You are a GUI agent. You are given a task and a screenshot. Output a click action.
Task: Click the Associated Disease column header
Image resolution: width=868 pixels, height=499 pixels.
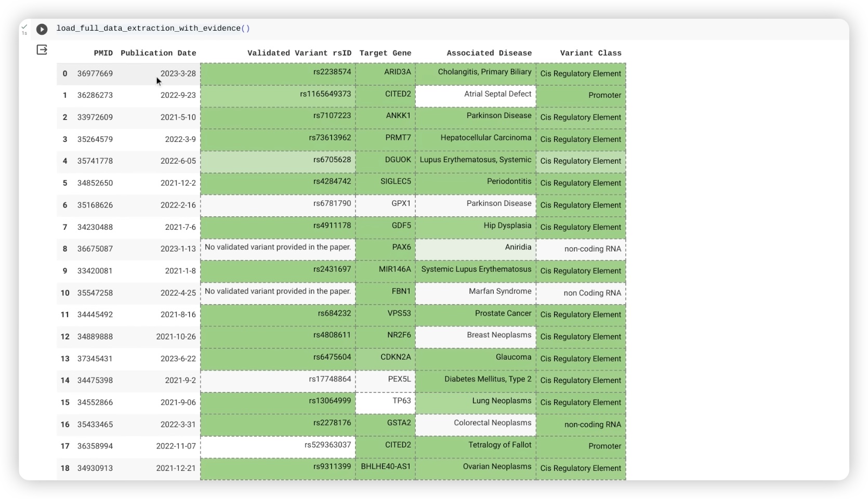coord(489,53)
